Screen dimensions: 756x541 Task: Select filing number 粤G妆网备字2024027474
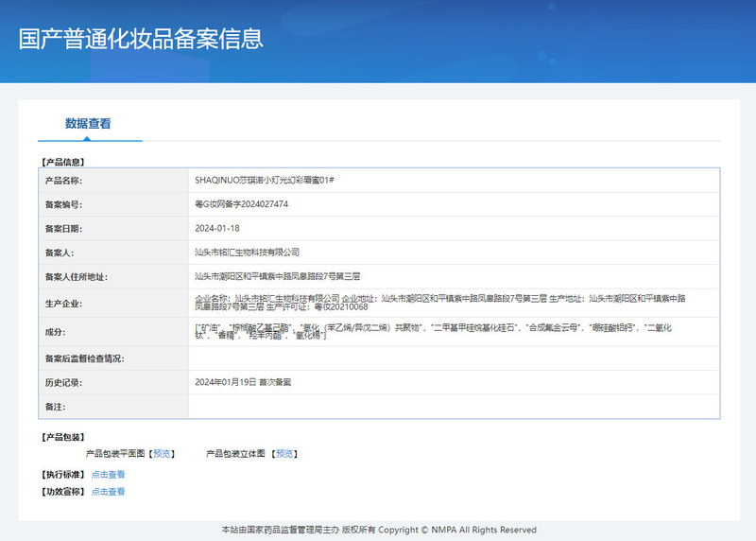241,204
